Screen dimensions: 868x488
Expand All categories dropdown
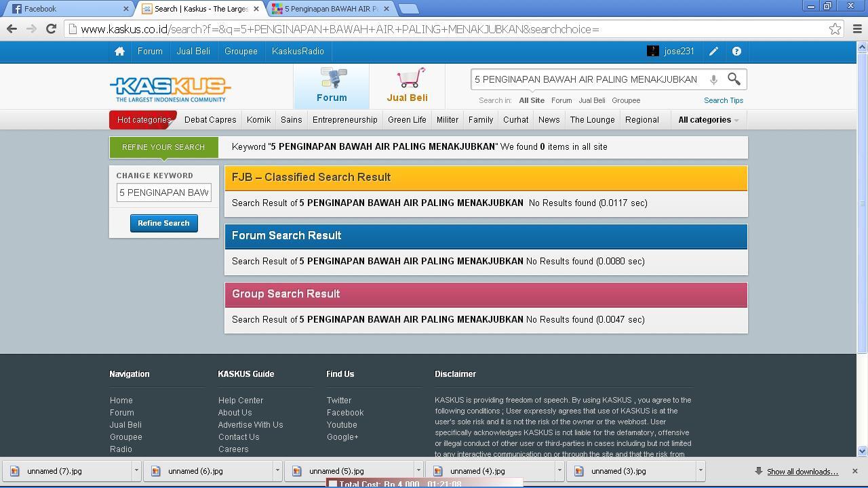(x=708, y=120)
